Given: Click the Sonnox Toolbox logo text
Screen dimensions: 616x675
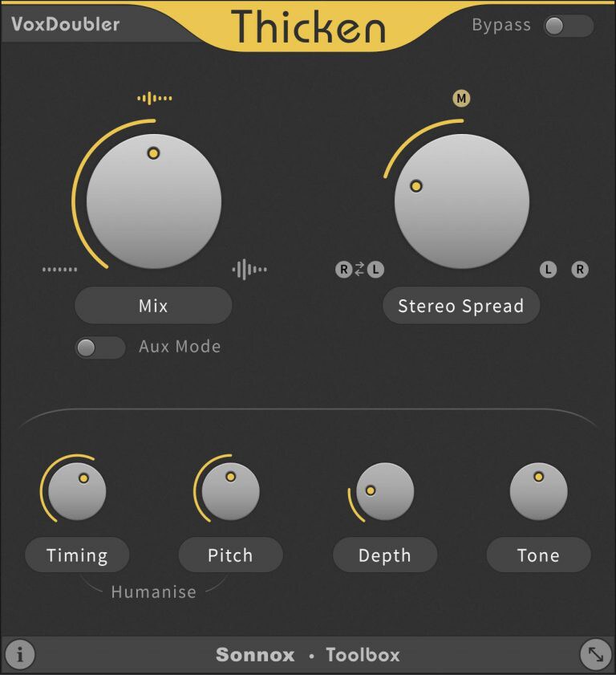Looking at the screenshot, I should tap(308, 655).
